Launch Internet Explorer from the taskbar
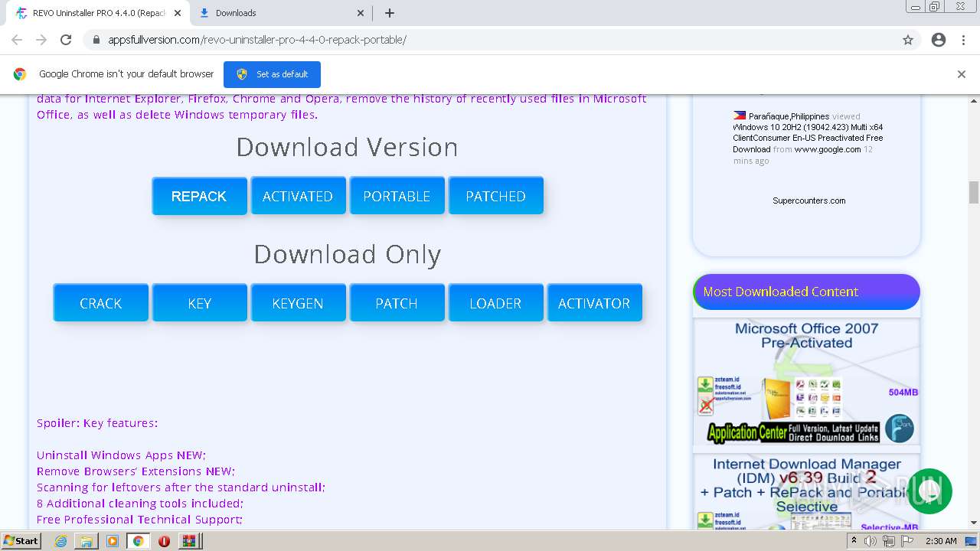The height and width of the screenshot is (551, 980). pyautogui.click(x=61, y=541)
